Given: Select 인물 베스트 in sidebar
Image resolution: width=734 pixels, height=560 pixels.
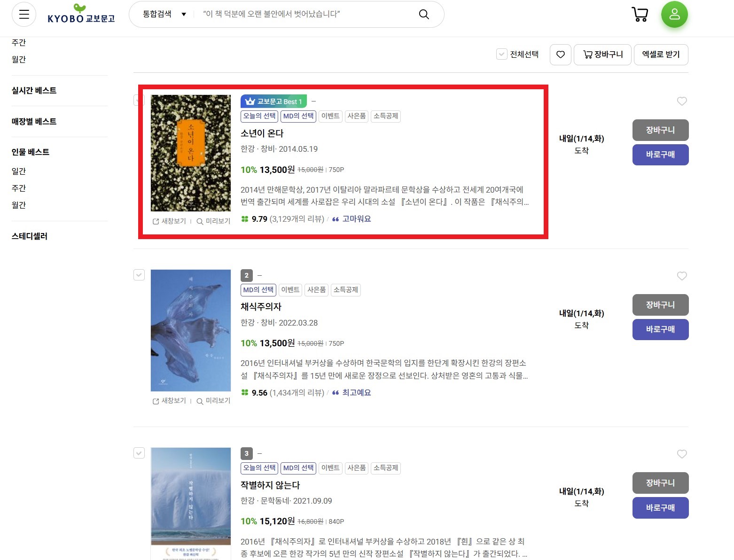Looking at the screenshot, I should 31,152.
